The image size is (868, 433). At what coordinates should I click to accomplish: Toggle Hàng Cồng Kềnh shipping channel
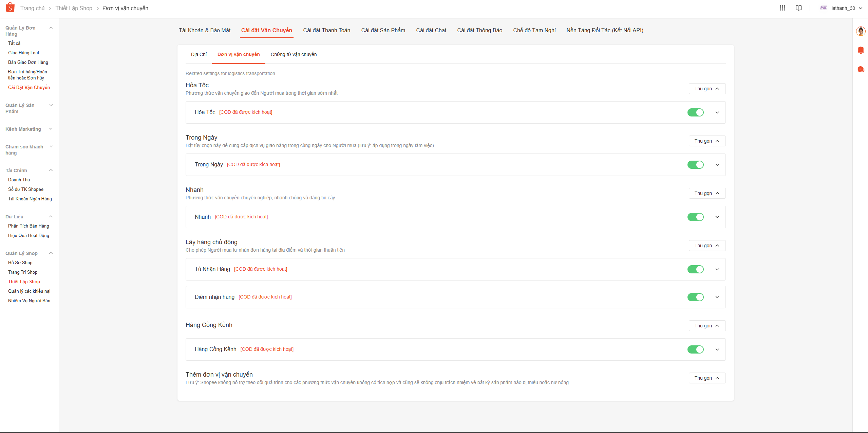click(x=695, y=349)
